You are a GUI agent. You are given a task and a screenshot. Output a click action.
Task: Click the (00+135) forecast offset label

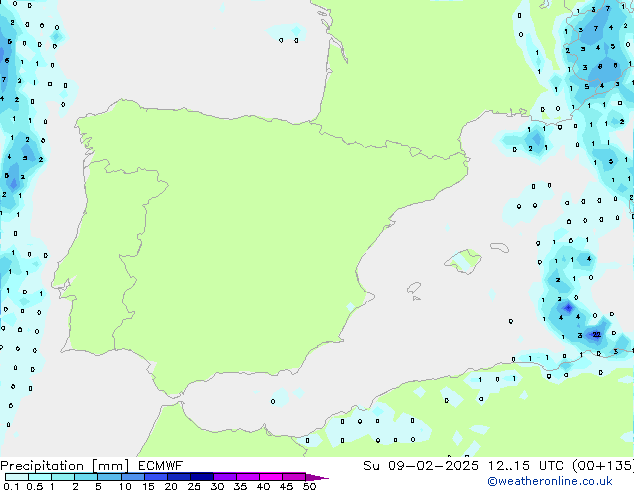pyautogui.click(x=603, y=465)
